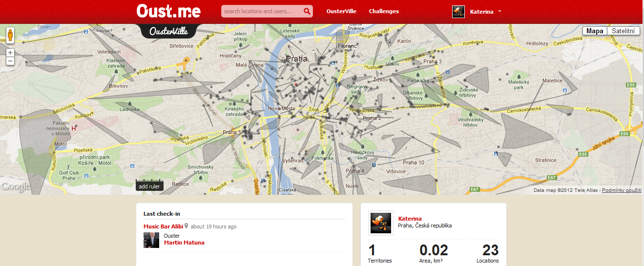Click Katerina's profile picture in the profile card
The height and width of the screenshot is (266, 644).
[381, 224]
